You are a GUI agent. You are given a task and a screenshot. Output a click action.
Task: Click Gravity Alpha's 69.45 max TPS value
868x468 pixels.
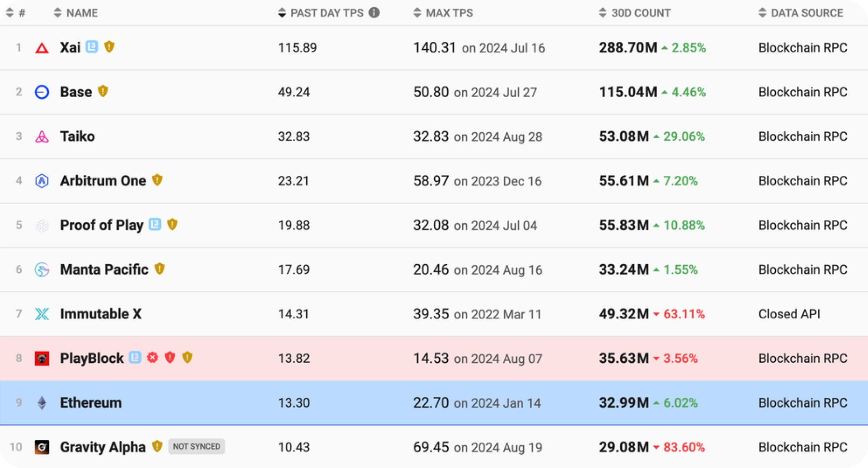tap(431, 447)
